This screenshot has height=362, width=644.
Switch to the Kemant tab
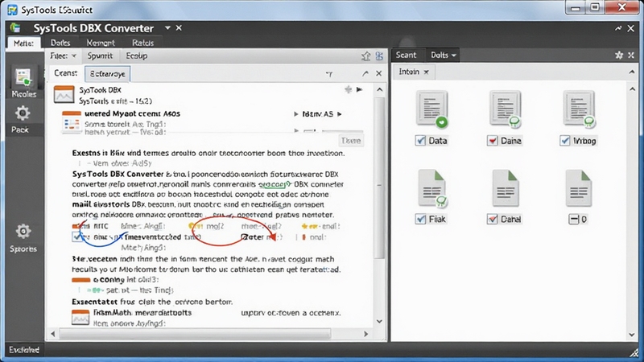point(101,43)
